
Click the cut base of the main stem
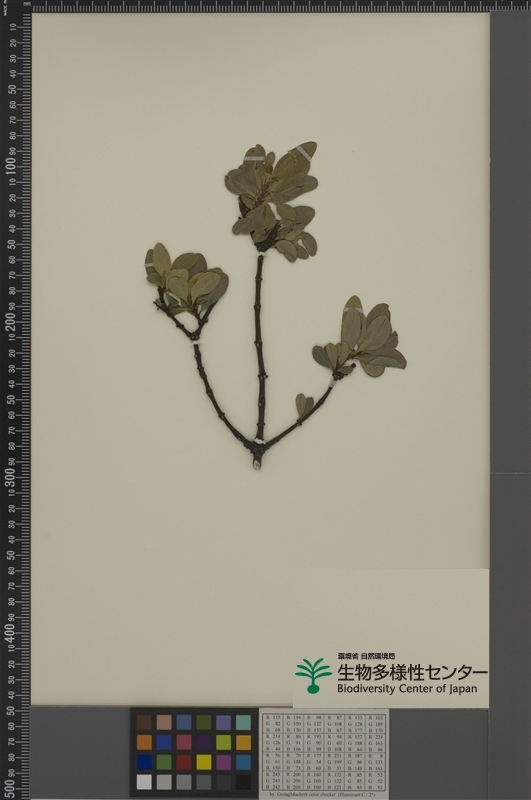pos(258,463)
